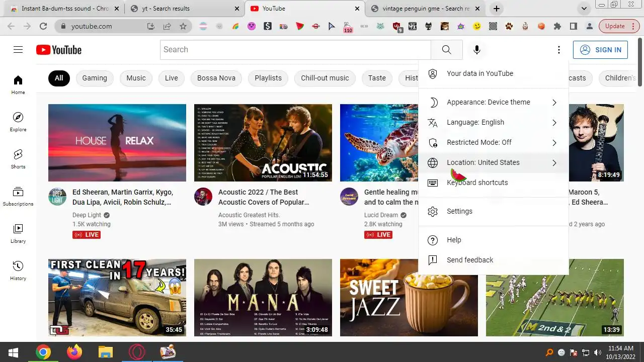This screenshot has height=362, width=644.
Task: Open Windows Start menu
Action: click(x=13, y=352)
